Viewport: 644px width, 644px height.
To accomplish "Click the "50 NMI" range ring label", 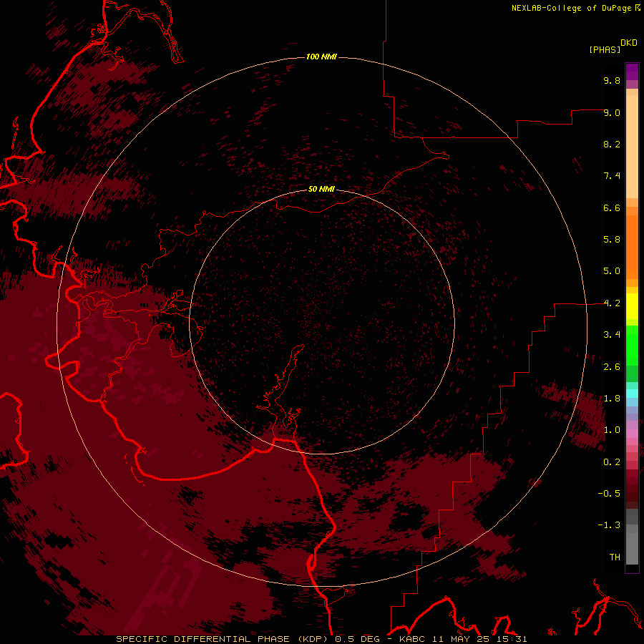I will (x=321, y=189).
